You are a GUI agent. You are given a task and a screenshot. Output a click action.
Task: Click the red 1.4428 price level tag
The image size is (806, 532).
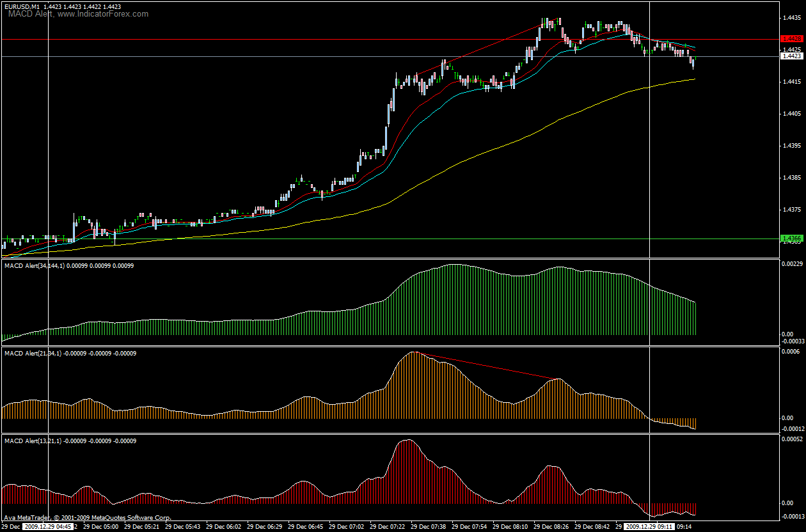pos(792,39)
